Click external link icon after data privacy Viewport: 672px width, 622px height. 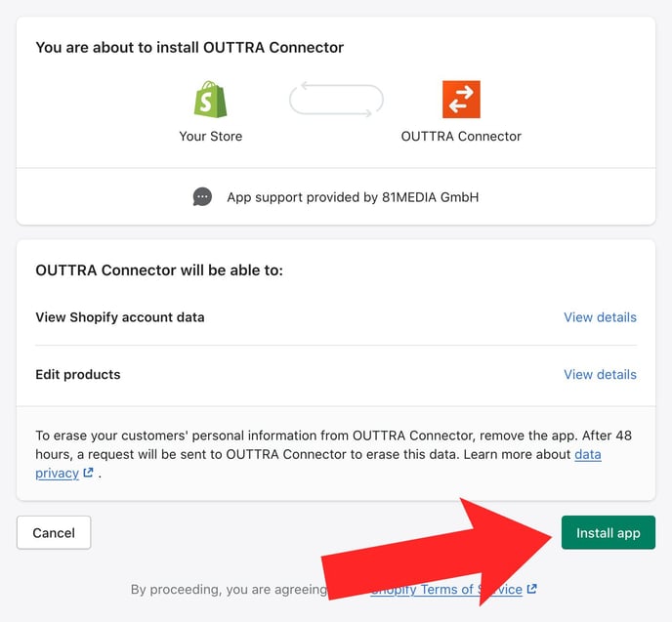[x=88, y=473]
